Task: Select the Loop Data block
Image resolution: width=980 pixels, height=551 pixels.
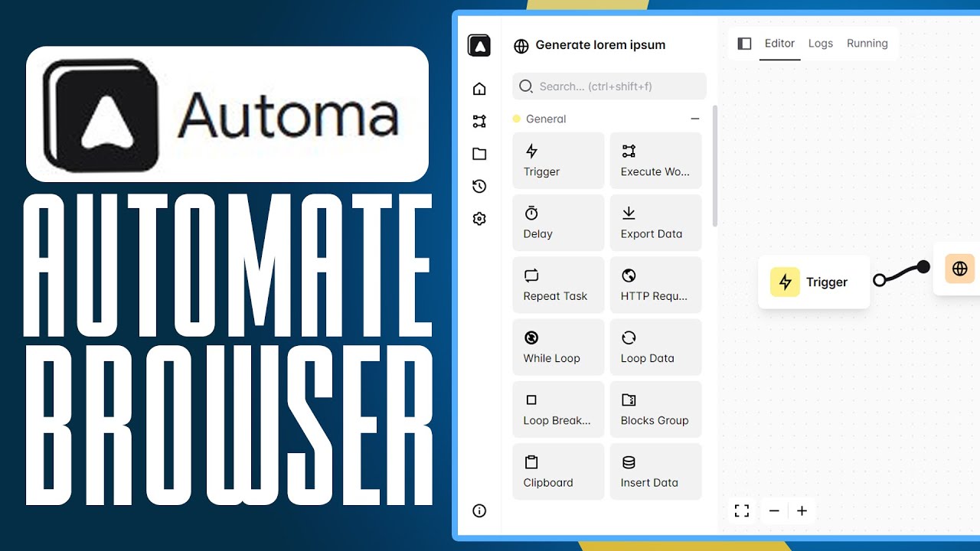Action: click(655, 347)
